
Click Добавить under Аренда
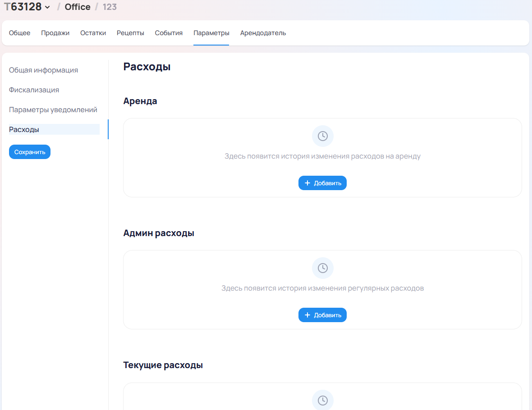[322, 183]
